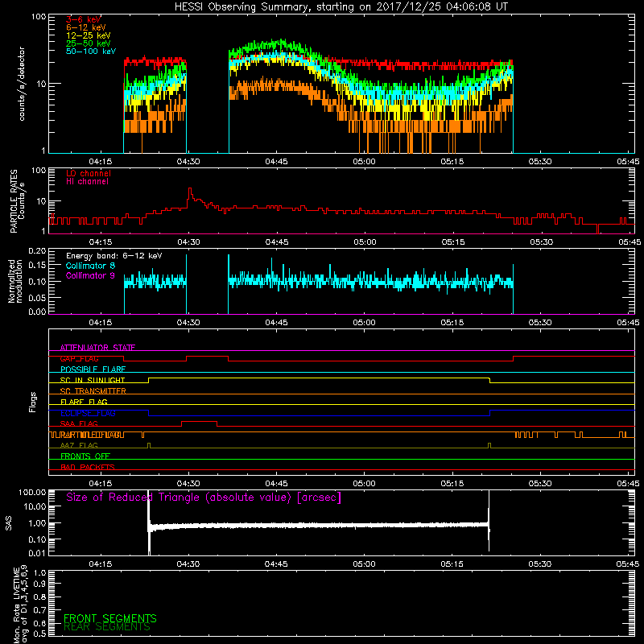
Task: Click the 100.00 tick label on SAS axis
Action: point(32,492)
